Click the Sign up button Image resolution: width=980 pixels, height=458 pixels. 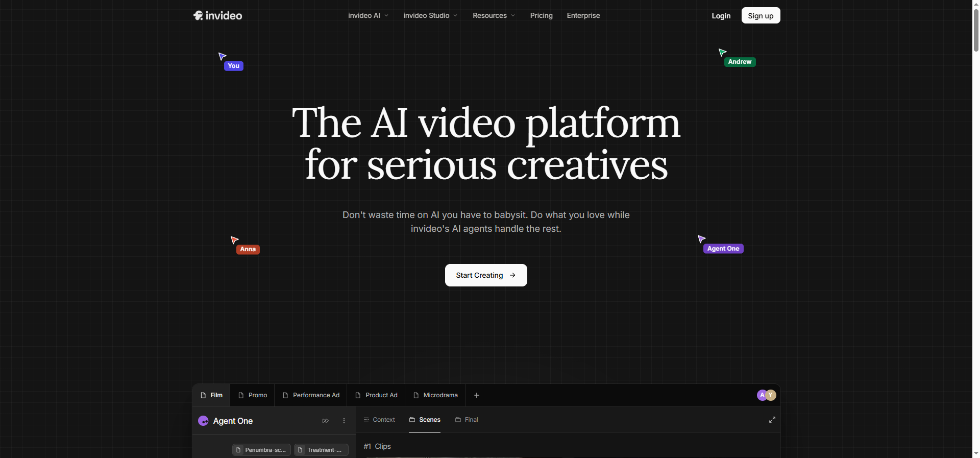pyautogui.click(x=761, y=15)
